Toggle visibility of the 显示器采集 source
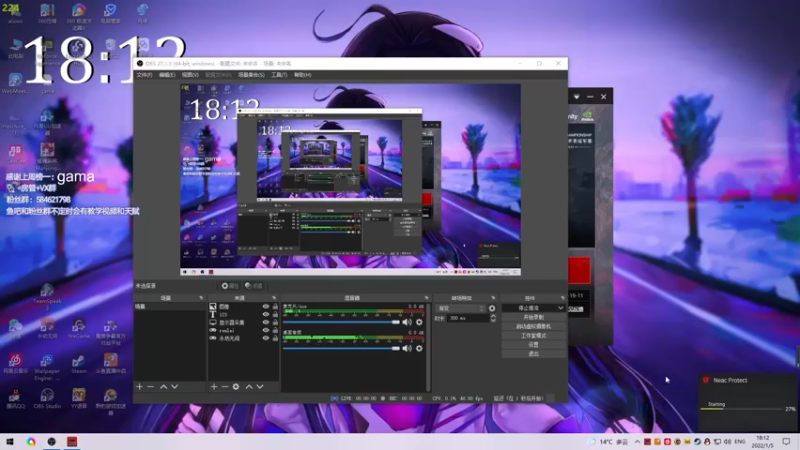The image size is (800, 450). pos(266,322)
